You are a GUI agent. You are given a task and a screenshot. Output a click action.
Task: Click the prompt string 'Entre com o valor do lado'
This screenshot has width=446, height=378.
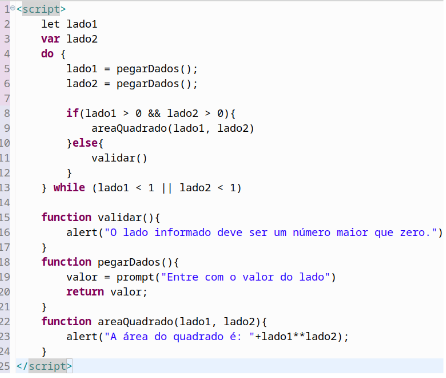click(x=245, y=277)
